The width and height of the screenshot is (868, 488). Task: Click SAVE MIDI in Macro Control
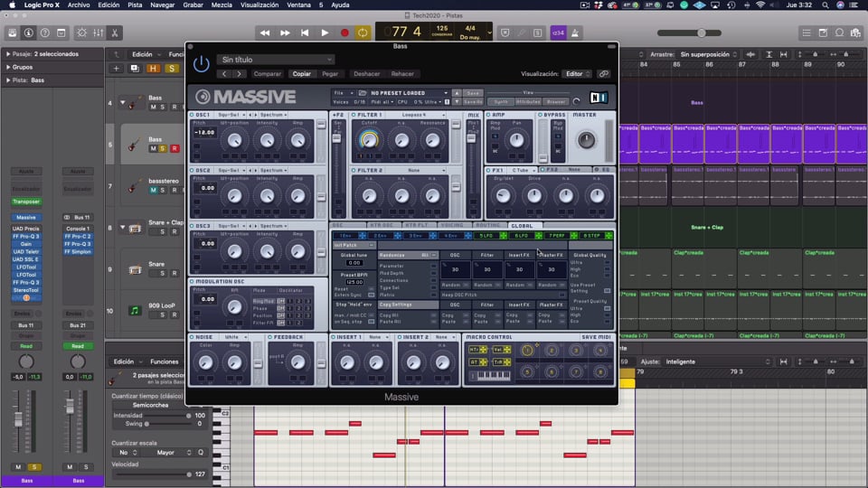596,337
